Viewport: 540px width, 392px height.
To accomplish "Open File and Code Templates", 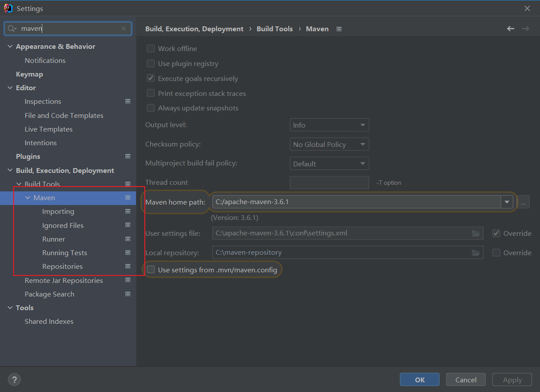I will coord(64,115).
